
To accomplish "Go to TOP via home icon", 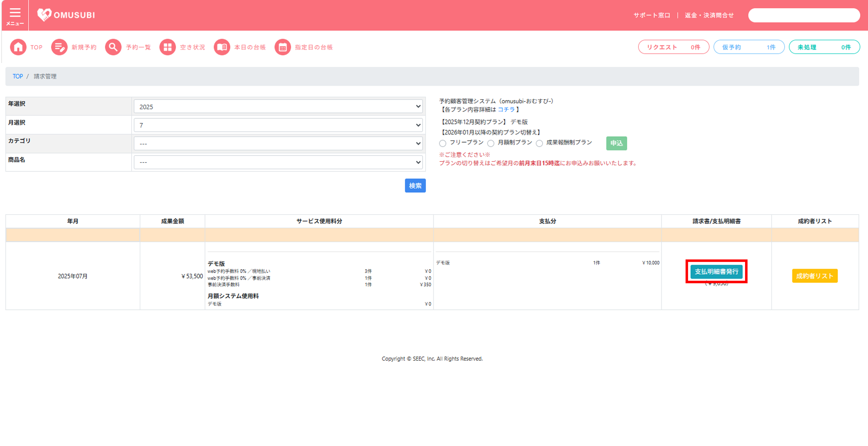I will click(18, 47).
